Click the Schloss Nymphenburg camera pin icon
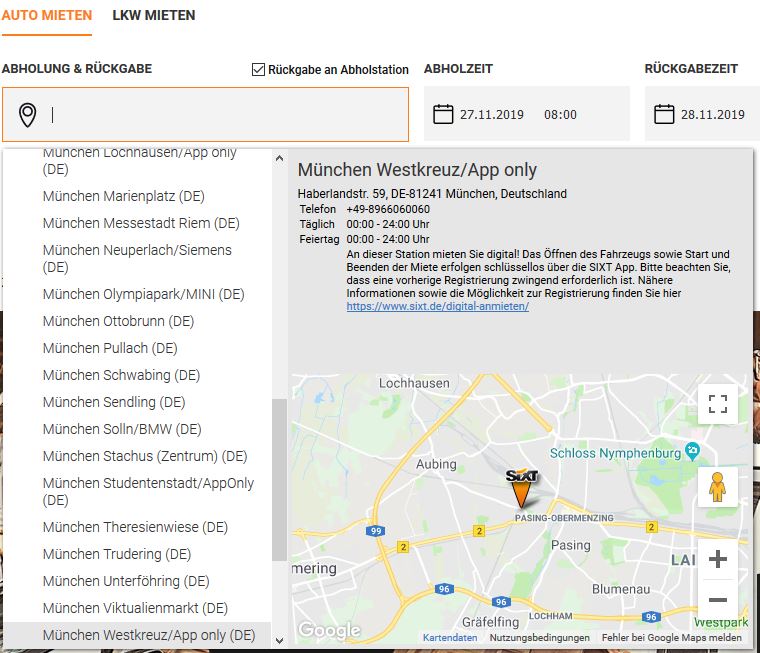760x653 pixels. (693, 451)
